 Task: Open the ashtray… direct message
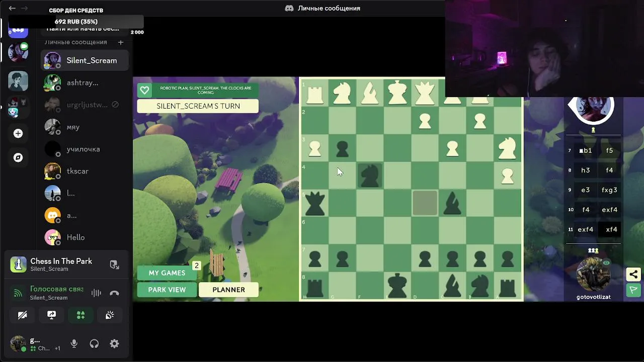point(85,82)
